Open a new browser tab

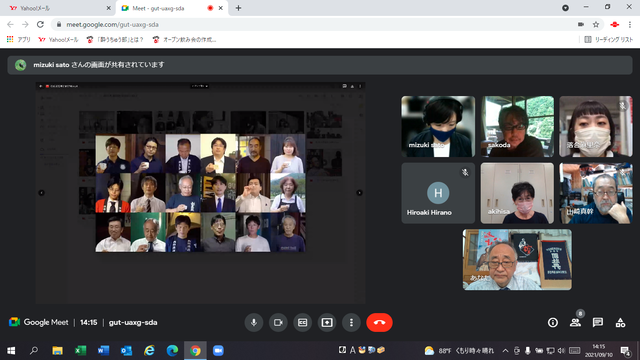238,8
